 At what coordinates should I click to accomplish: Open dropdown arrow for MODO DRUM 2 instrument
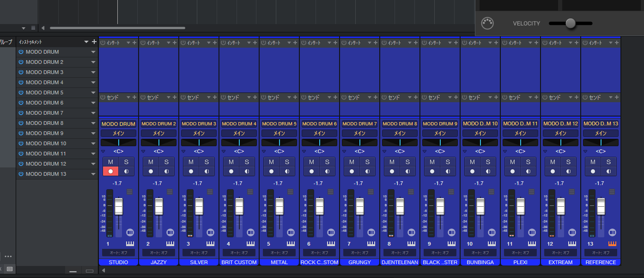[93, 62]
